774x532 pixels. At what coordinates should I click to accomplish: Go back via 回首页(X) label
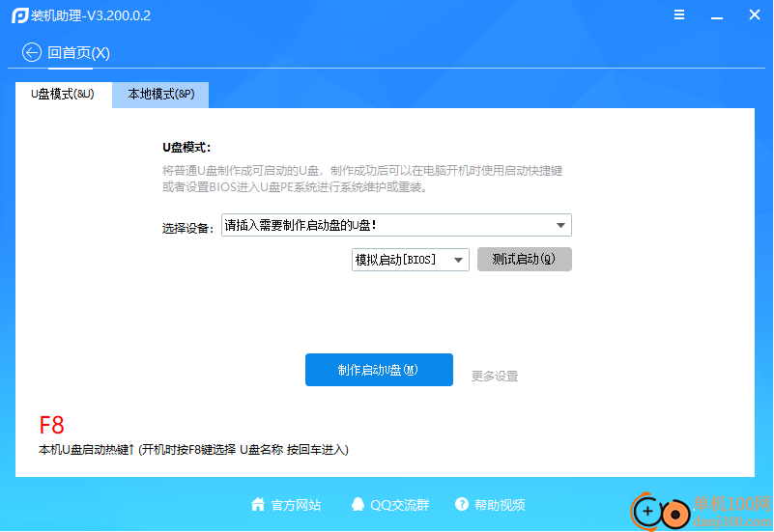coord(78,53)
